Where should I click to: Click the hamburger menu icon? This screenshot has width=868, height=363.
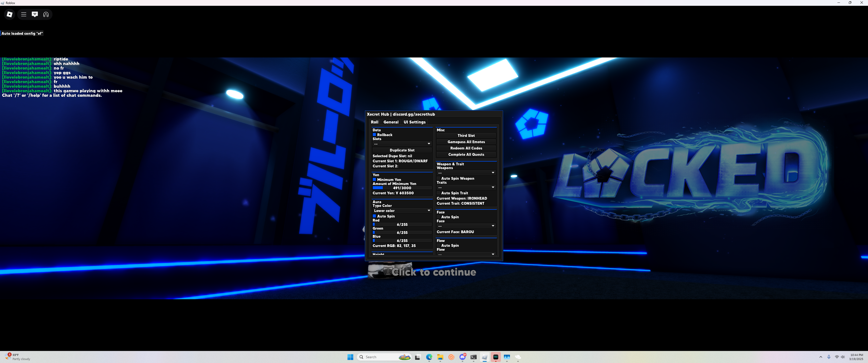click(x=23, y=14)
